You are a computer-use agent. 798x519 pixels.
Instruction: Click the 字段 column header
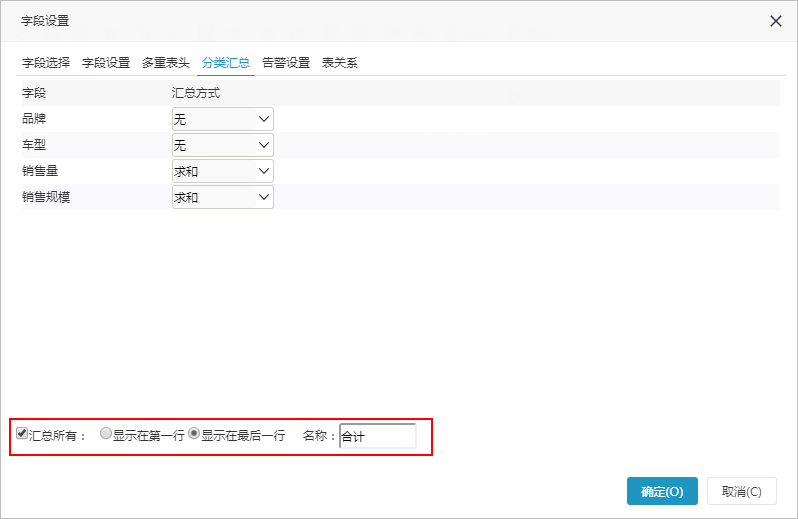click(x=34, y=93)
